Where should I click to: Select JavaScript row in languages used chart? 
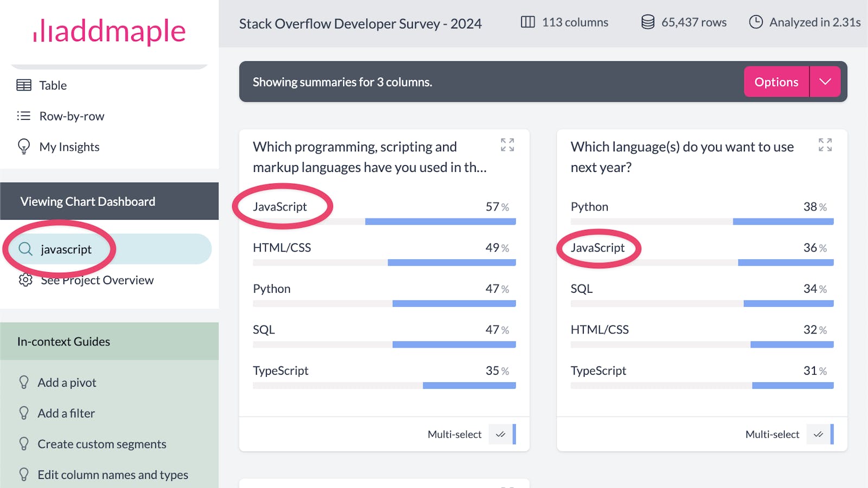pos(280,207)
